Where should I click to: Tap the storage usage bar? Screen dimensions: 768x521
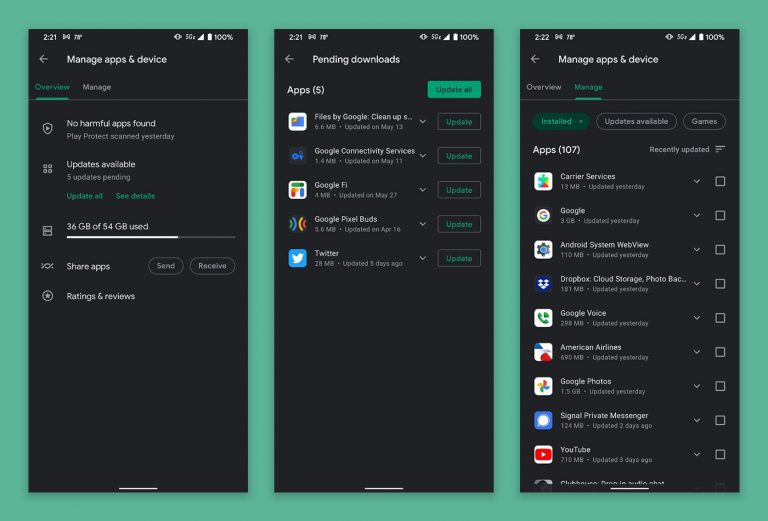(151, 237)
